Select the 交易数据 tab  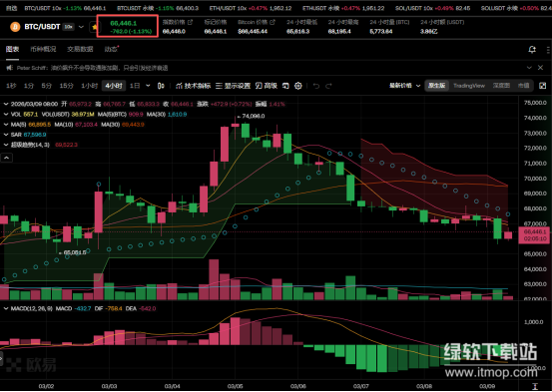coord(80,49)
